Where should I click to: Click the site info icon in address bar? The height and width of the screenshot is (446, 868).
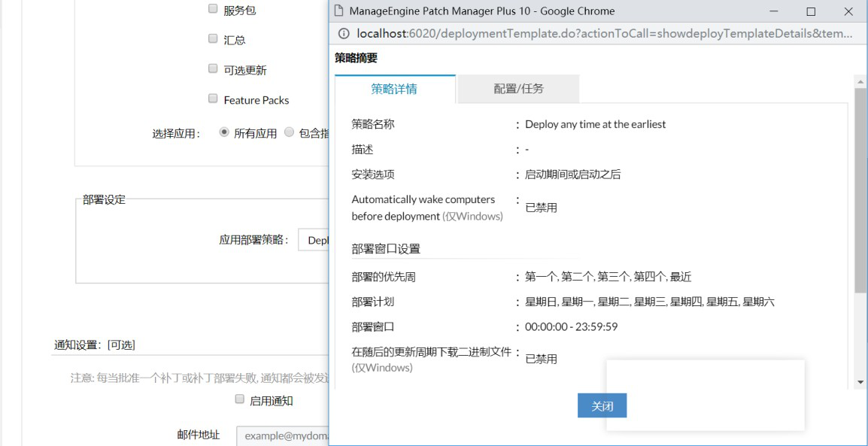344,34
